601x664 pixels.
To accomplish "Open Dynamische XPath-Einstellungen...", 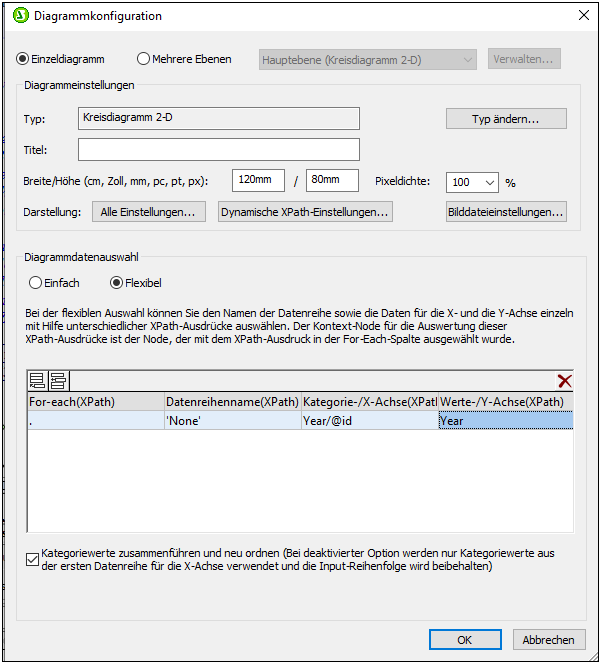I will point(305,212).
